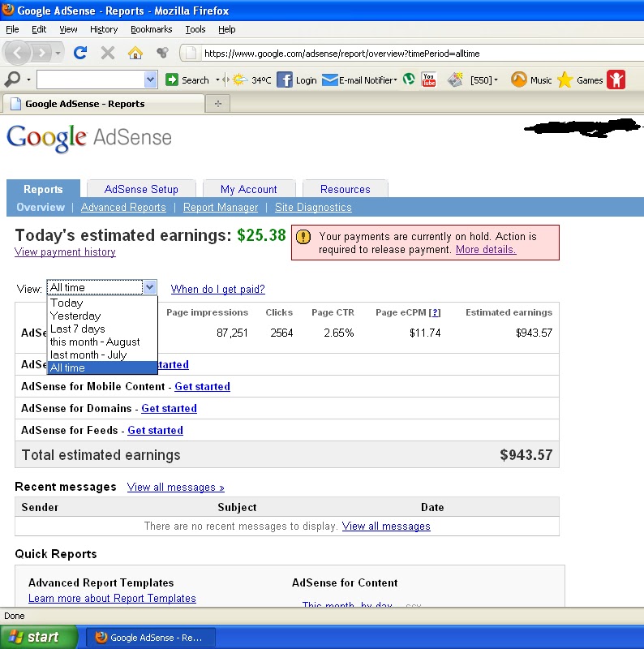Click the radio icon next to [550]

[x=455, y=80]
